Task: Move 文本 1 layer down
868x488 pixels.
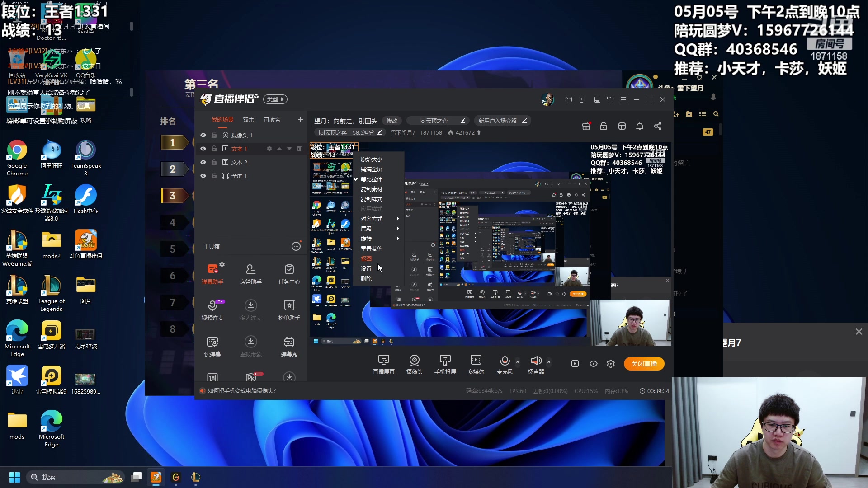Action: pyautogui.click(x=289, y=149)
